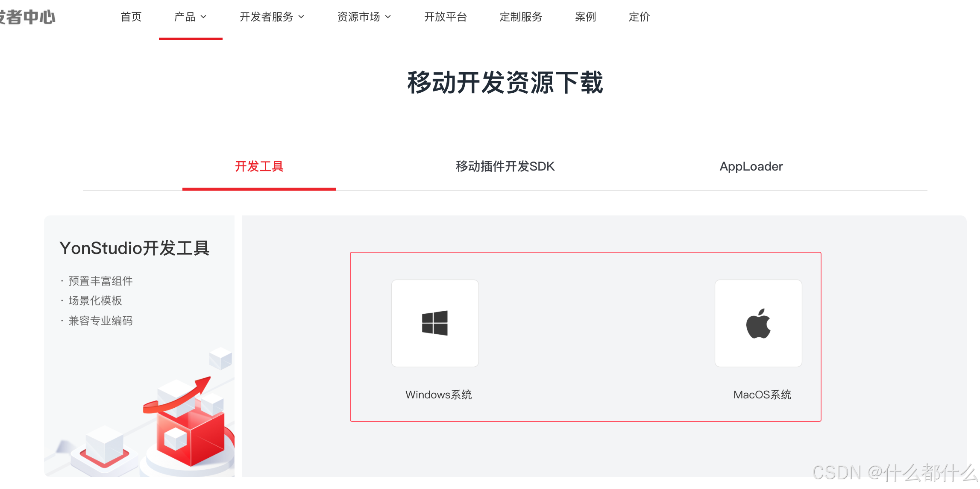Click the Windows logo download icon
Image resolution: width=980 pixels, height=489 pixels.
tap(435, 323)
